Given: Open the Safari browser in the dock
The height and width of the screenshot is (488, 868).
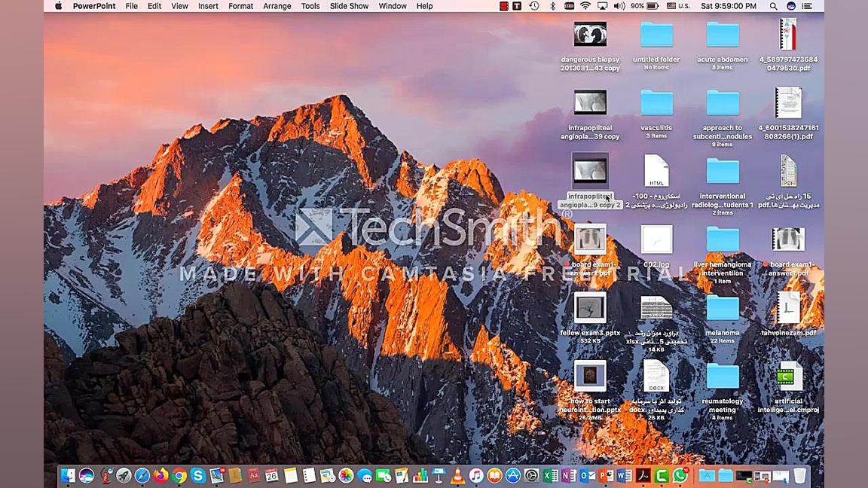Looking at the screenshot, I should click(x=142, y=475).
